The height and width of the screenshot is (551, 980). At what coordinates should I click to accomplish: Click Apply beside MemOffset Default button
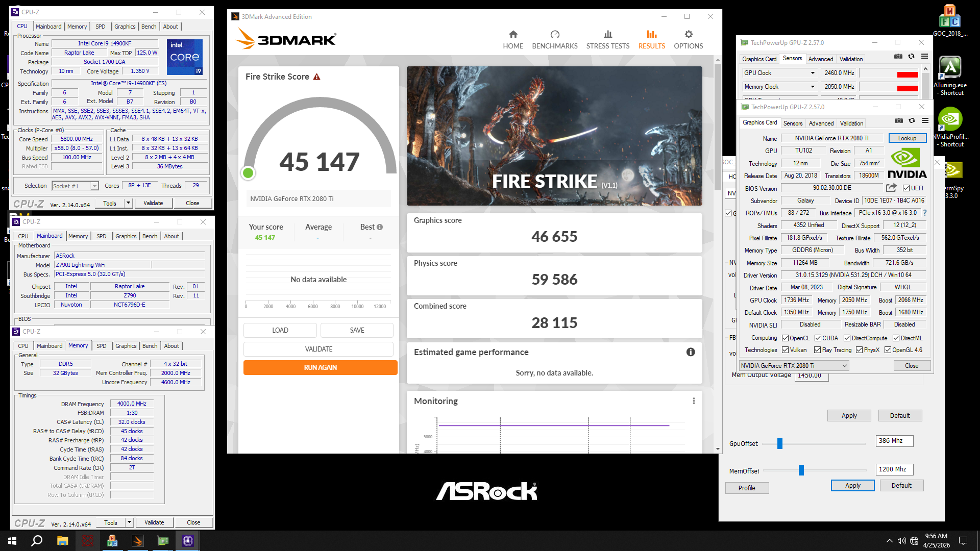click(x=852, y=486)
